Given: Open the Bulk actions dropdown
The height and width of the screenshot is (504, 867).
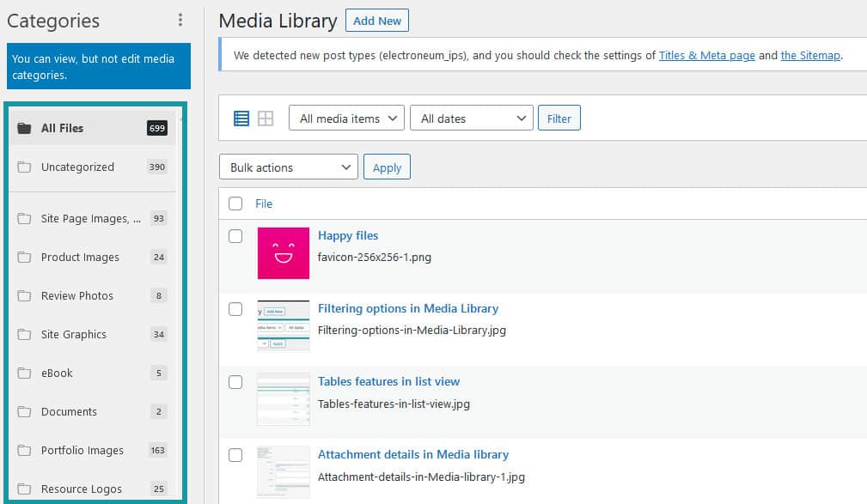Looking at the screenshot, I should (288, 167).
